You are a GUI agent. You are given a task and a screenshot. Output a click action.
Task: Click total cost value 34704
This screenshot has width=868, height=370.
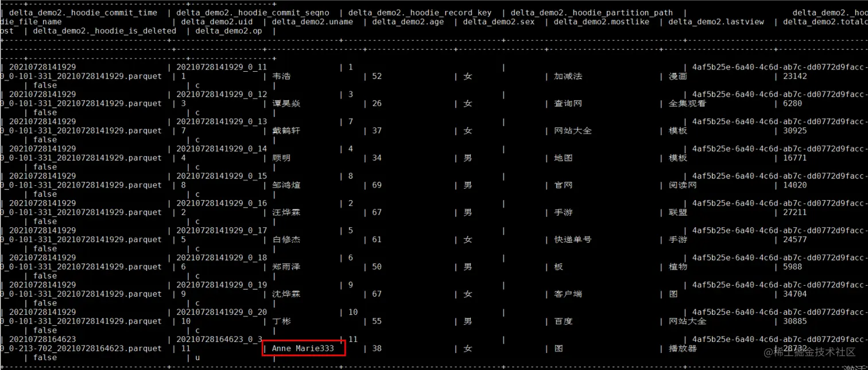click(x=795, y=294)
